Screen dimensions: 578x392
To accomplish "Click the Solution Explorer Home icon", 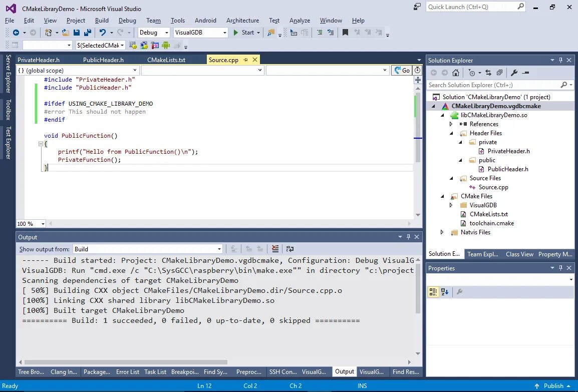I will click(456, 73).
